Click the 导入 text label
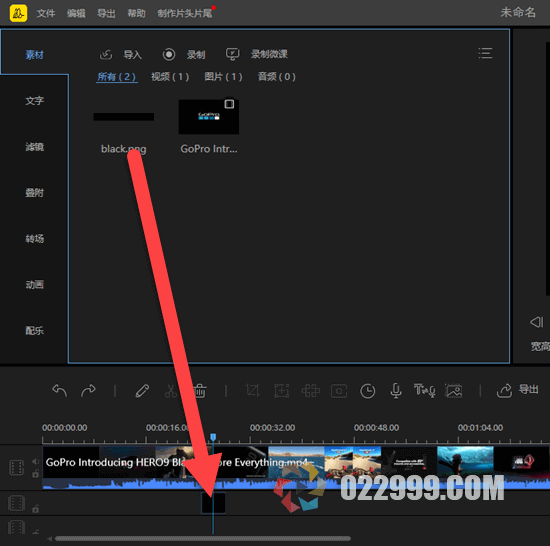 coord(133,55)
